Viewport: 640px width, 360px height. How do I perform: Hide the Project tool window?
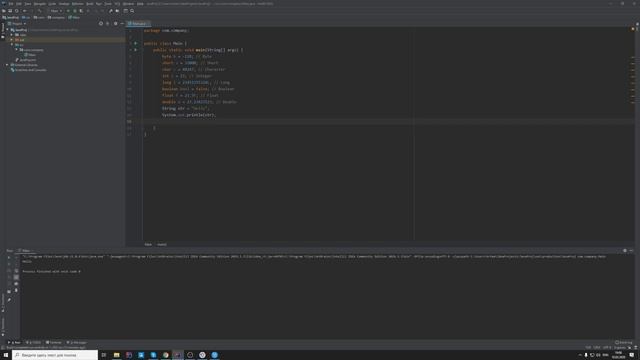122,24
